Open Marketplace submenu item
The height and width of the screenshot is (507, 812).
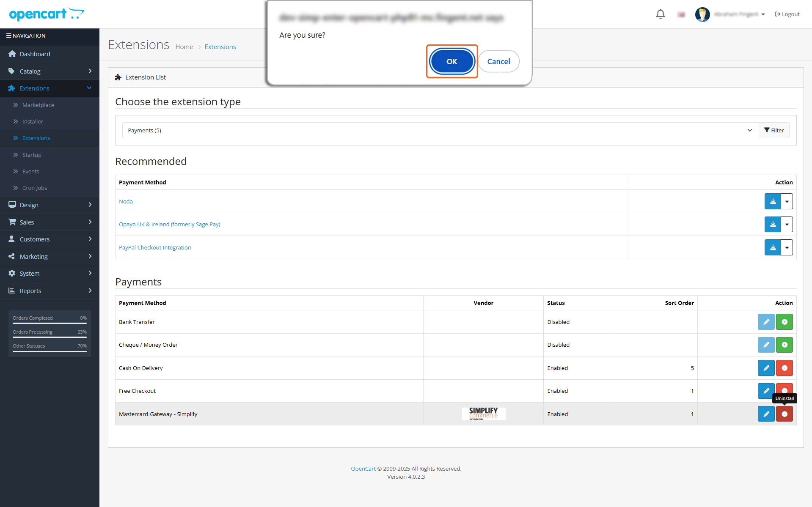click(x=50, y=105)
